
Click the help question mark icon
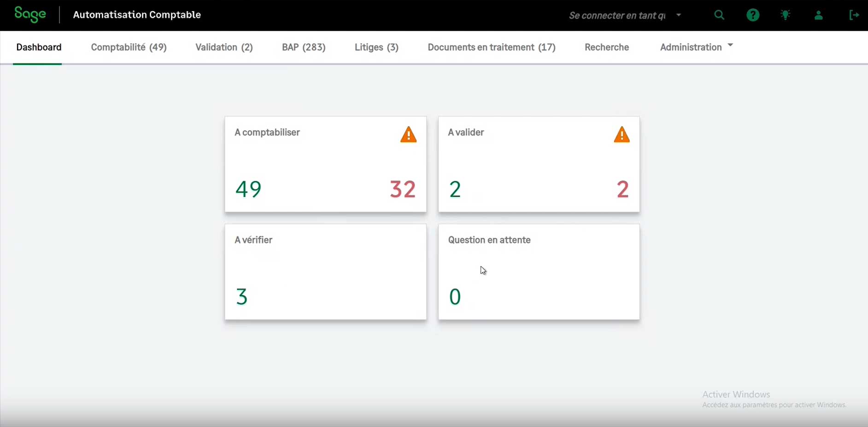(753, 15)
